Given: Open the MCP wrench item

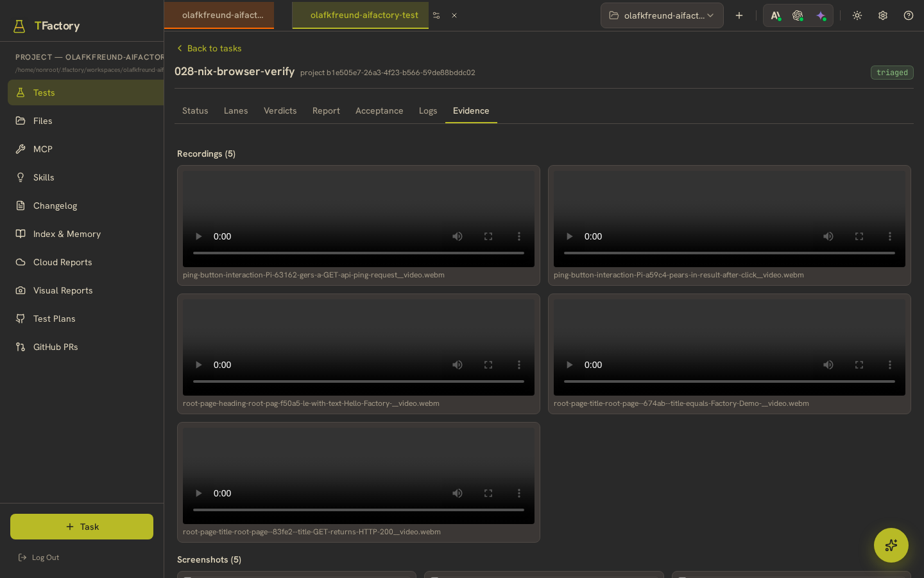Looking at the screenshot, I should 86,149.
